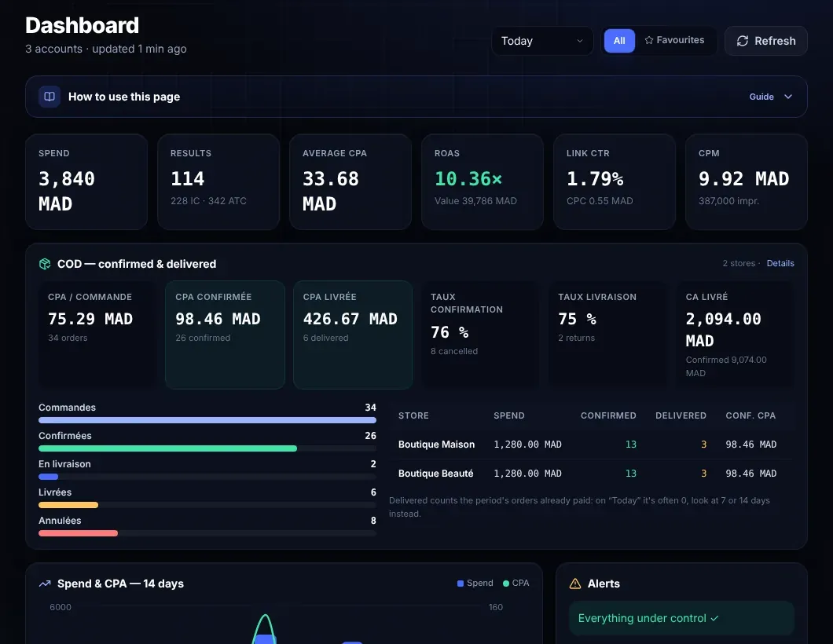Click confirmed count 13 for Boutique Maison

[630, 445]
